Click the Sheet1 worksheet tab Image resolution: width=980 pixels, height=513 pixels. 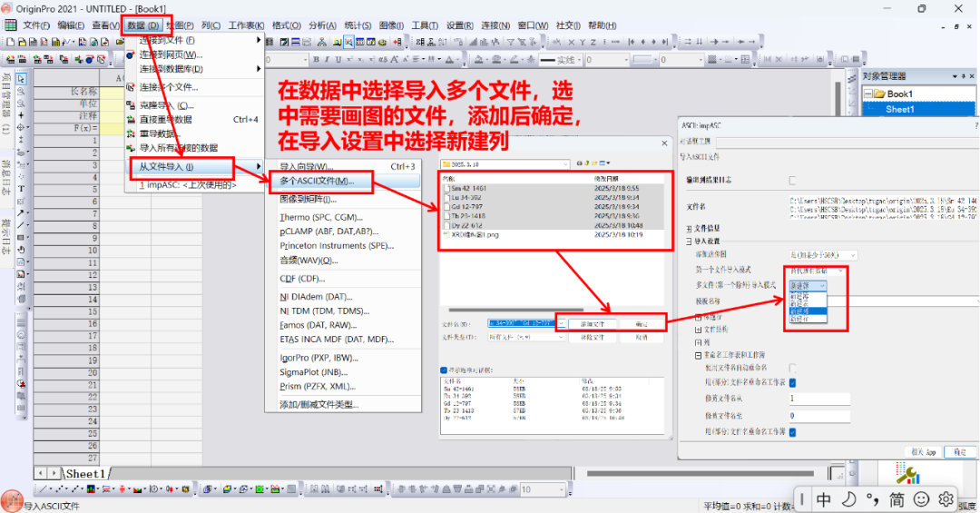[x=85, y=474]
